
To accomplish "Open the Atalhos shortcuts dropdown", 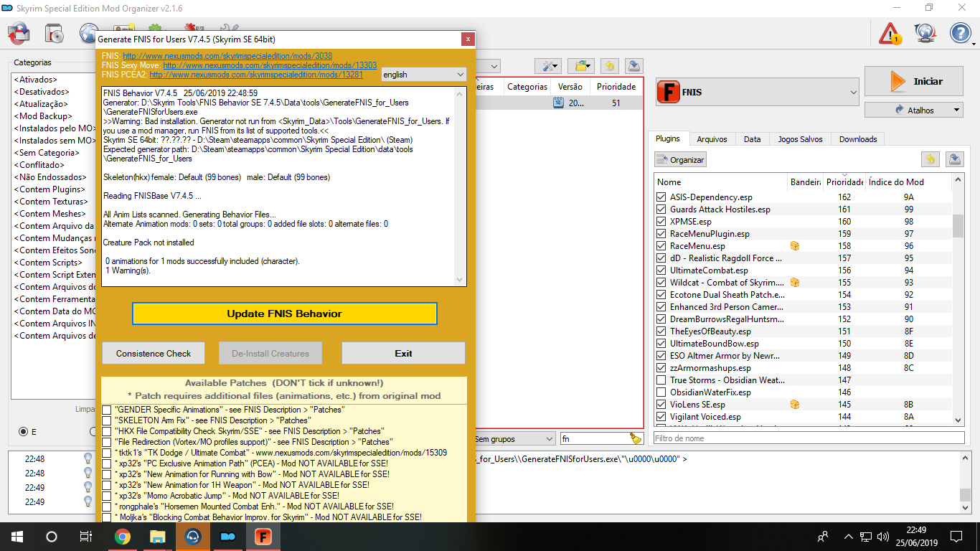I will point(913,110).
